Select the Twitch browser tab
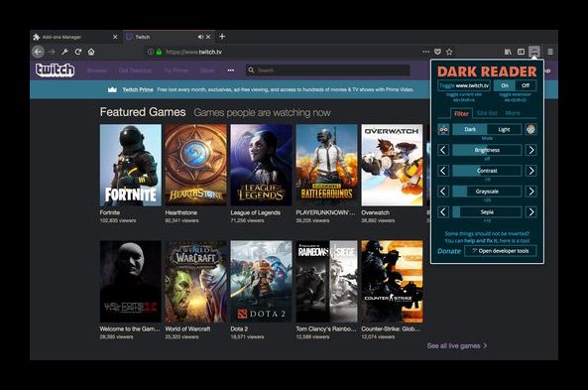The width and height of the screenshot is (588, 390). 169,37
